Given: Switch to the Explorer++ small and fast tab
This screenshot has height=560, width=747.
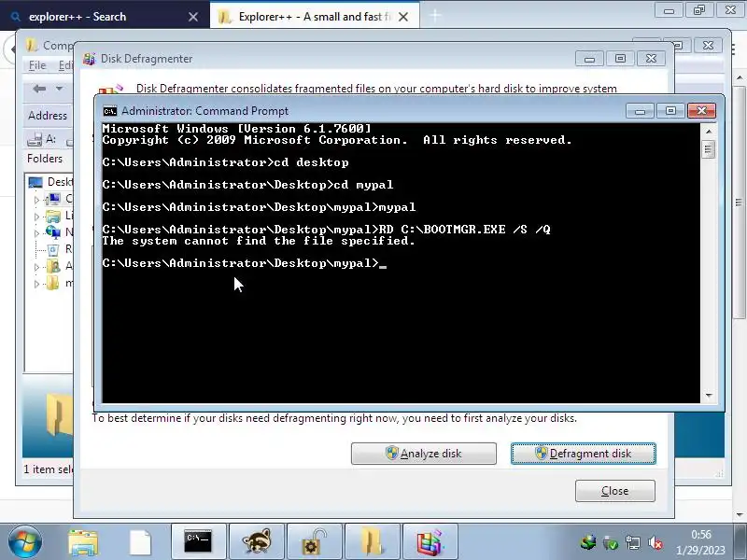Looking at the screenshot, I should (x=315, y=17).
